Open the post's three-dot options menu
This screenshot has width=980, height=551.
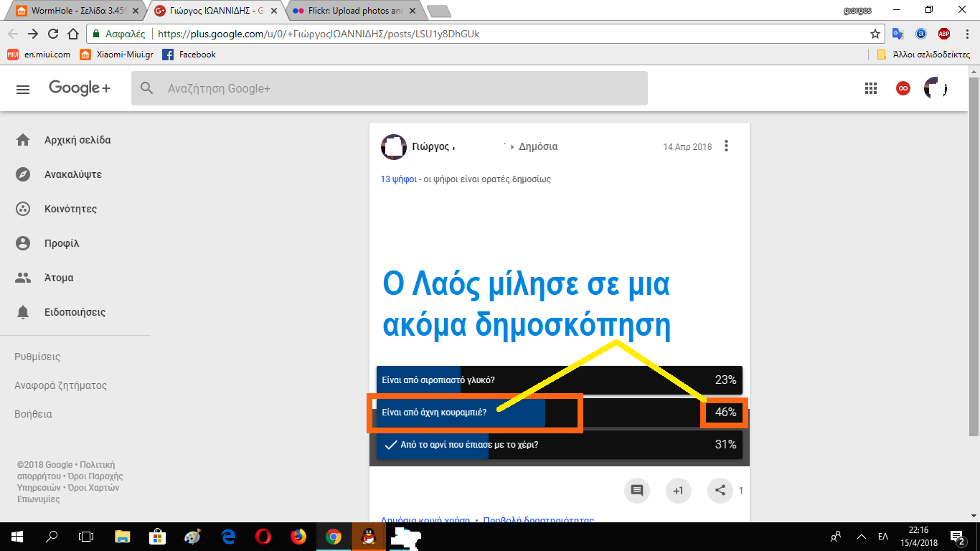[726, 146]
